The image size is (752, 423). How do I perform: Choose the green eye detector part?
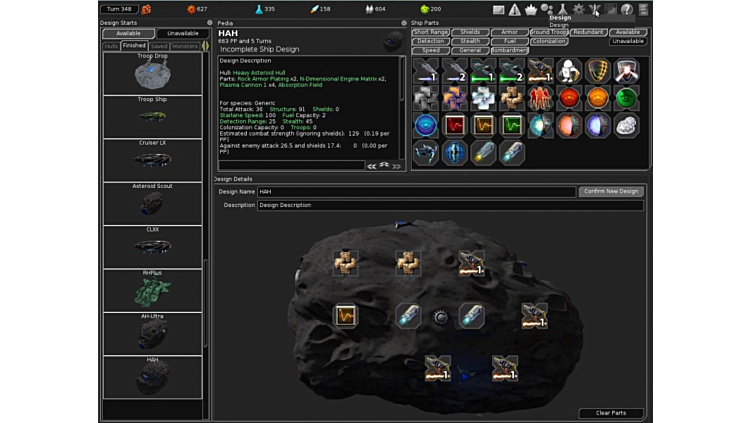(x=627, y=98)
